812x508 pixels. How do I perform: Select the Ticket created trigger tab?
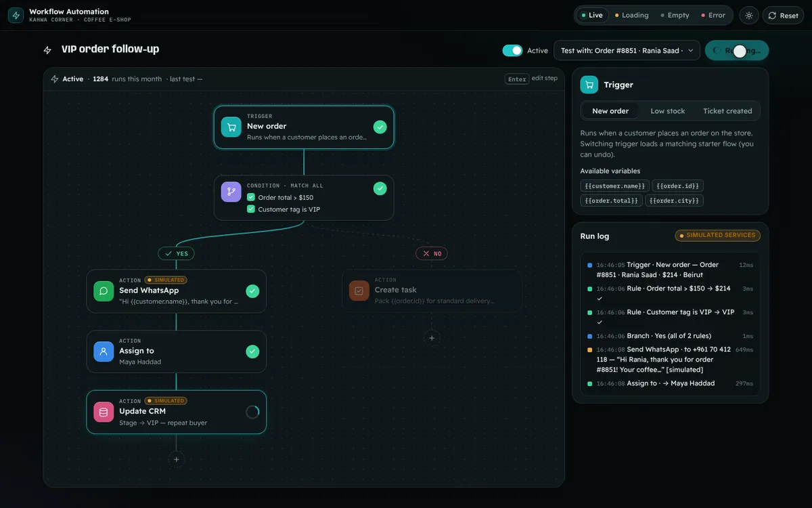[727, 111]
